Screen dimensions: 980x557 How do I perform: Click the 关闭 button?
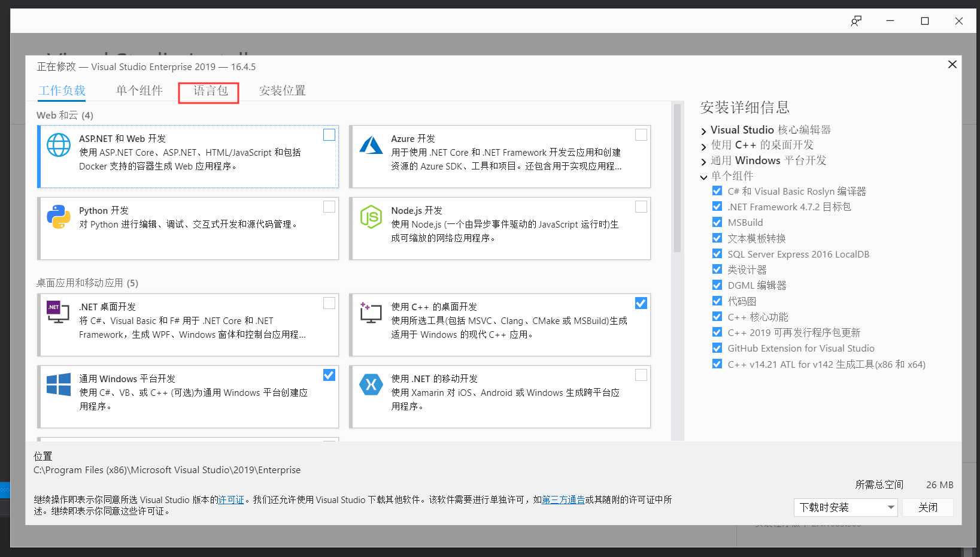click(928, 507)
